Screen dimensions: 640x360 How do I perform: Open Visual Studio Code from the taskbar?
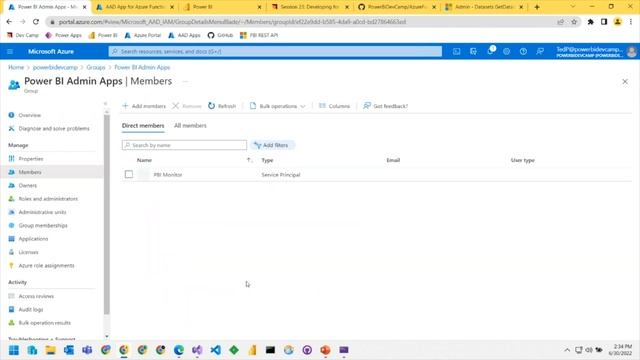pyautogui.click(x=216, y=350)
